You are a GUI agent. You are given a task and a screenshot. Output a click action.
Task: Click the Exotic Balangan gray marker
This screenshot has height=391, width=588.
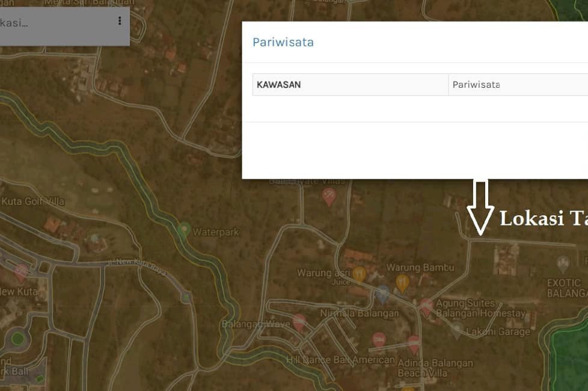[563, 263]
